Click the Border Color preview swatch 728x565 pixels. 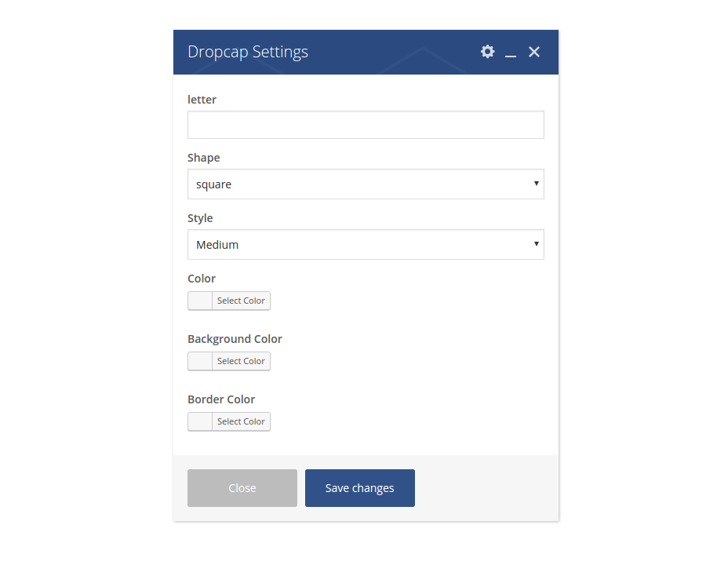pyautogui.click(x=200, y=421)
